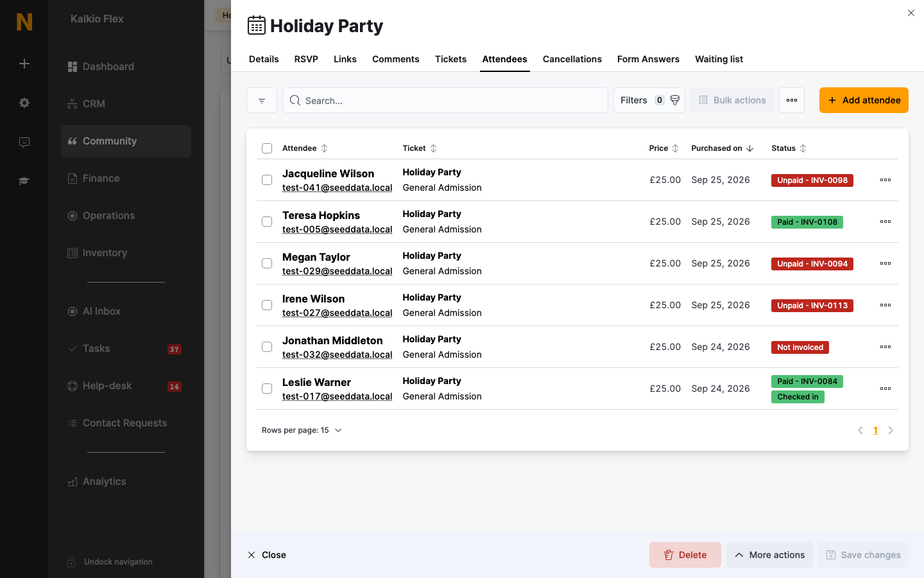Expand the More actions menu
The width and height of the screenshot is (924, 578).
pyautogui.click(x=770, y=555)
